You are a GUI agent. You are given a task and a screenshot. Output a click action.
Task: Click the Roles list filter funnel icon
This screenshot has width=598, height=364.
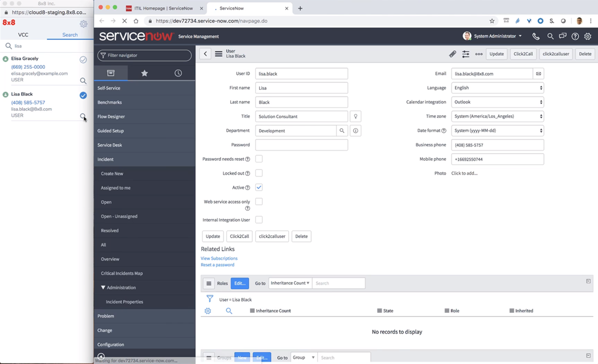pyautogui.click(x=210, y=298)
